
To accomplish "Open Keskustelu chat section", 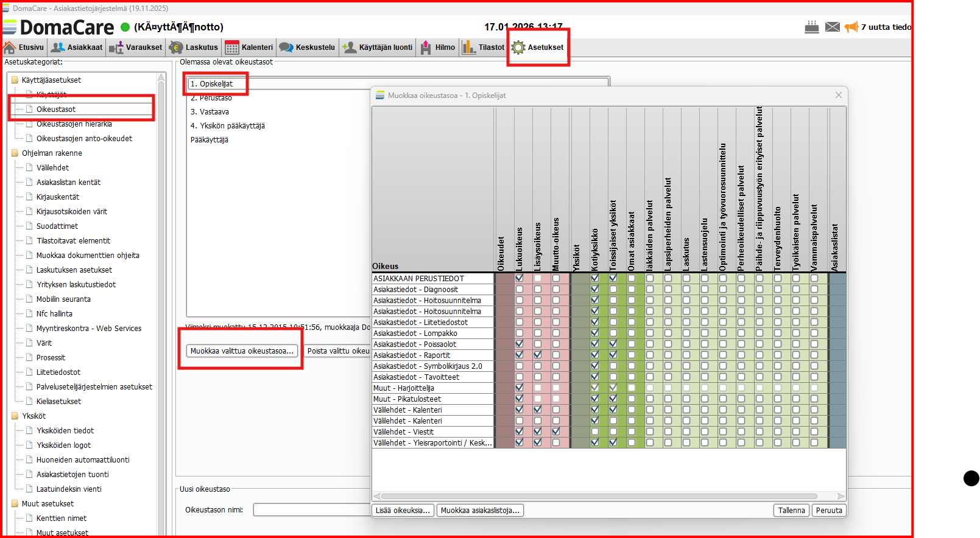I will [307, 47].
